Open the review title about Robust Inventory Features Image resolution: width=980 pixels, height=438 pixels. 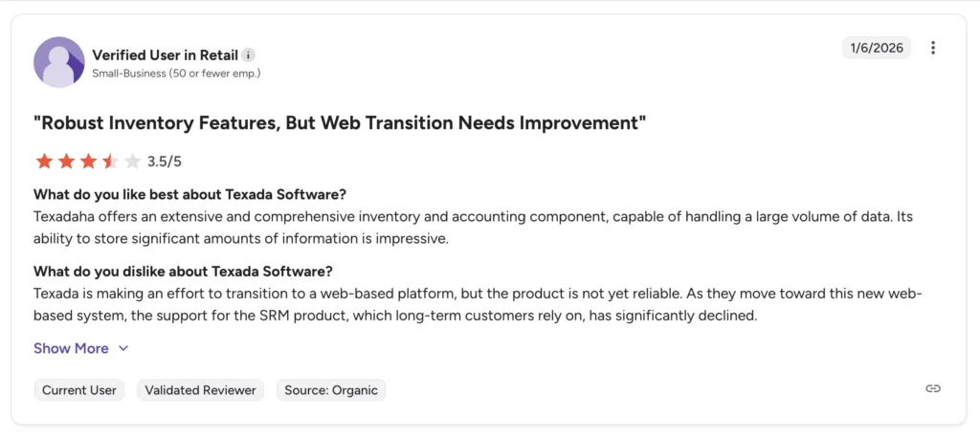[x=341, y=123]
